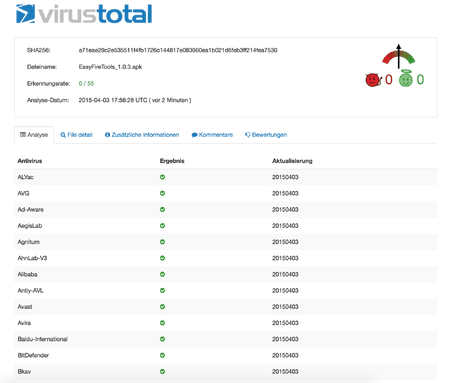Open the Zusätzliche Informationen tab

(142, 135)
